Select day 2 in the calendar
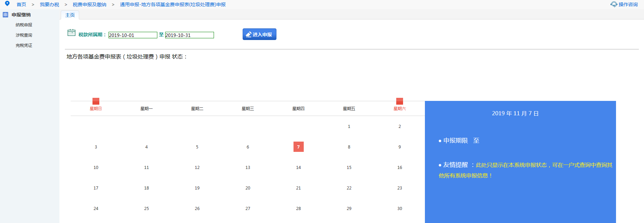The width and height of the screenshot is (644, 223). click(x=400, y=127)
